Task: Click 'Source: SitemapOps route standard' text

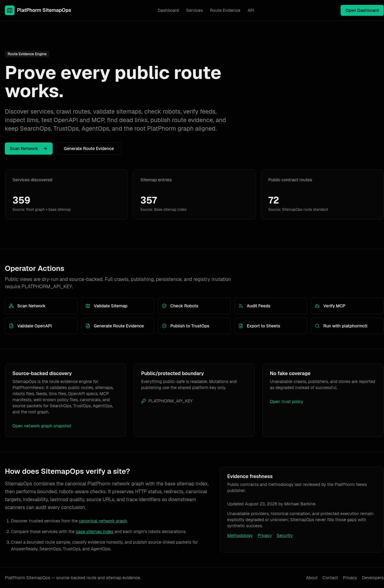Action: point(298,210)
